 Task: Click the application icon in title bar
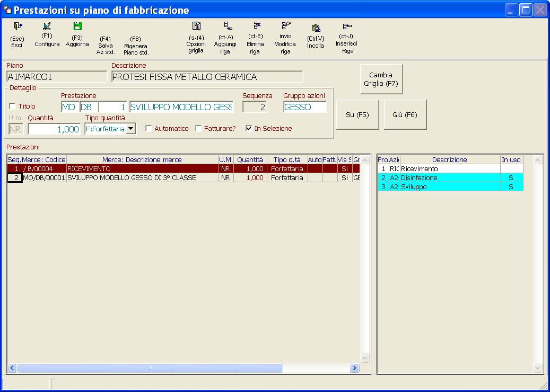[7, 10]
